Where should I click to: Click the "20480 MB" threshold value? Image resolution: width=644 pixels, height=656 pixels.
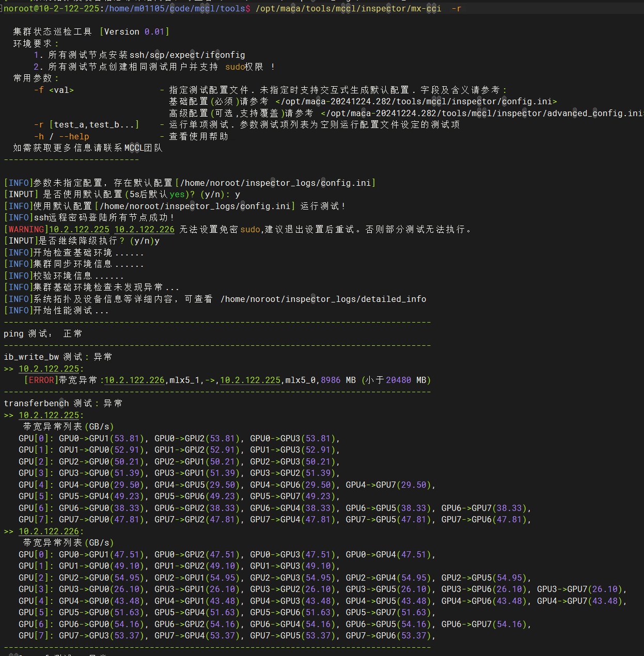(x=406, y=380)
